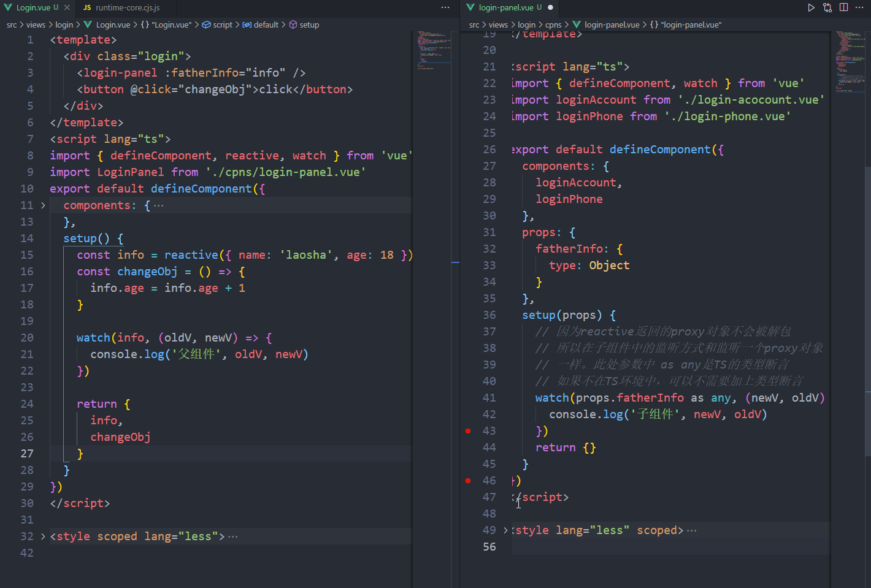
Task: Click 'info.age = info.age + 1' line
Action: [x=167, y=288]
